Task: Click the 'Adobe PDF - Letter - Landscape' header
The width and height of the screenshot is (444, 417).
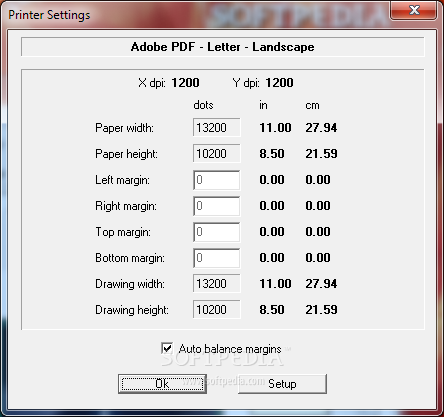Action: point(222,47)
